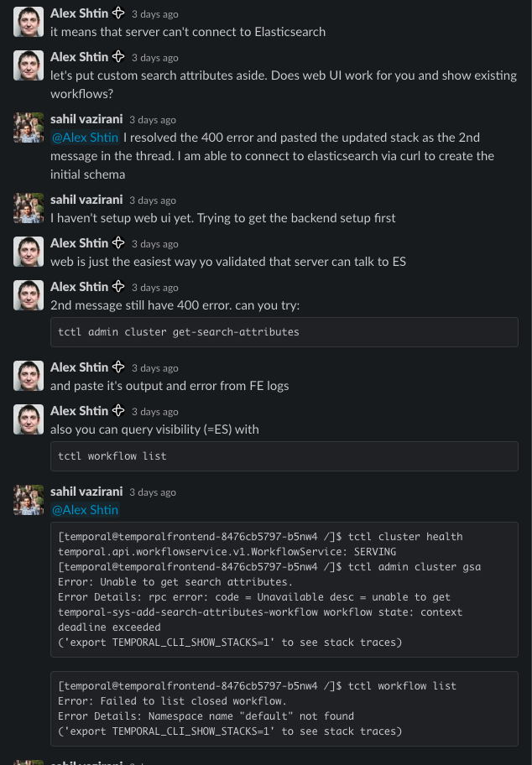Screen dimensions: 532x765
Task: Click the code block showing 'Namespace name default not found'
Action: point(284,708)
